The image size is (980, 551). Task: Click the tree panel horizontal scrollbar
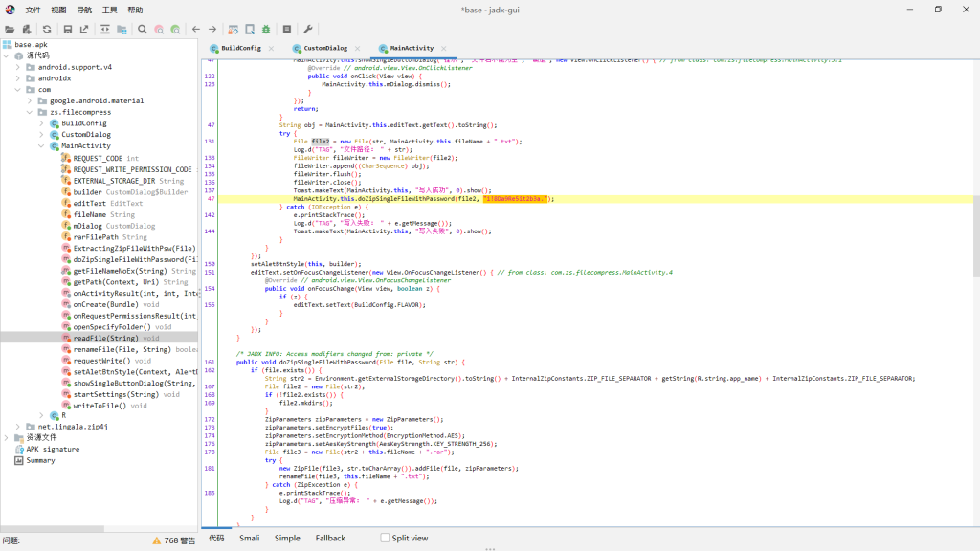[53, 528]
